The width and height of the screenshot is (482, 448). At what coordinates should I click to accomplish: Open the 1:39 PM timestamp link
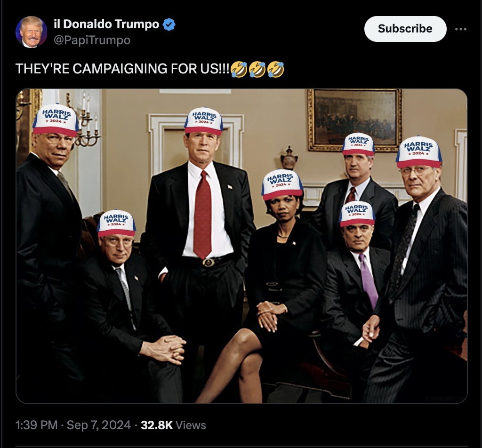pos(37,425)
